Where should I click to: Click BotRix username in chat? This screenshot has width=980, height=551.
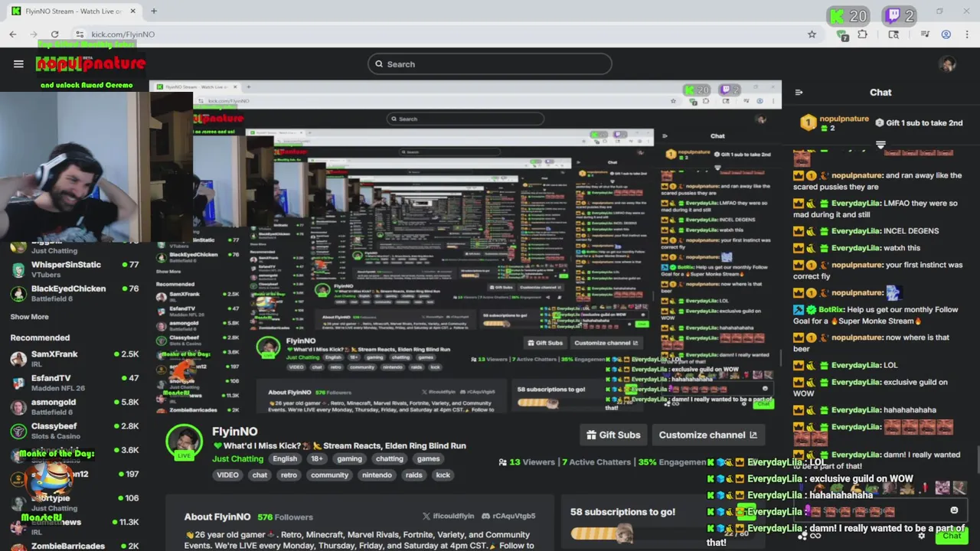click(x=831, y=310)
